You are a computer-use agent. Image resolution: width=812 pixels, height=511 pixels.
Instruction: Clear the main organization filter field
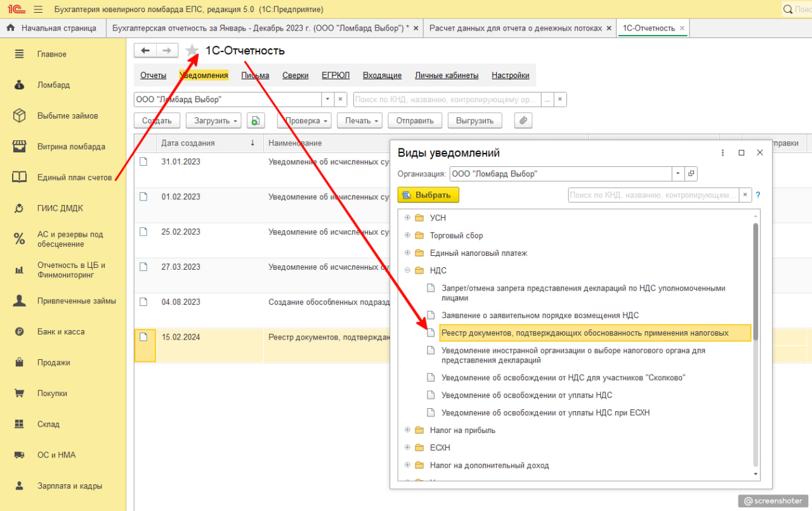(x=341, y=100)
